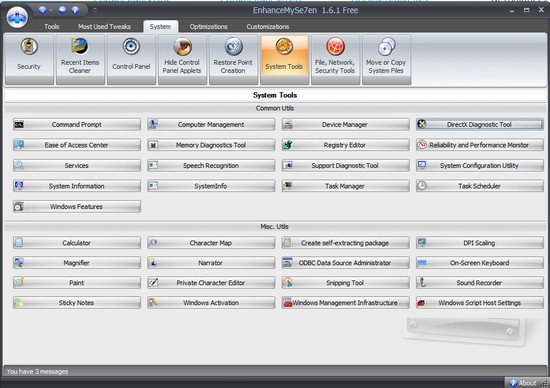Start Memory Diagnostics Tool

[x=211, y=145]
